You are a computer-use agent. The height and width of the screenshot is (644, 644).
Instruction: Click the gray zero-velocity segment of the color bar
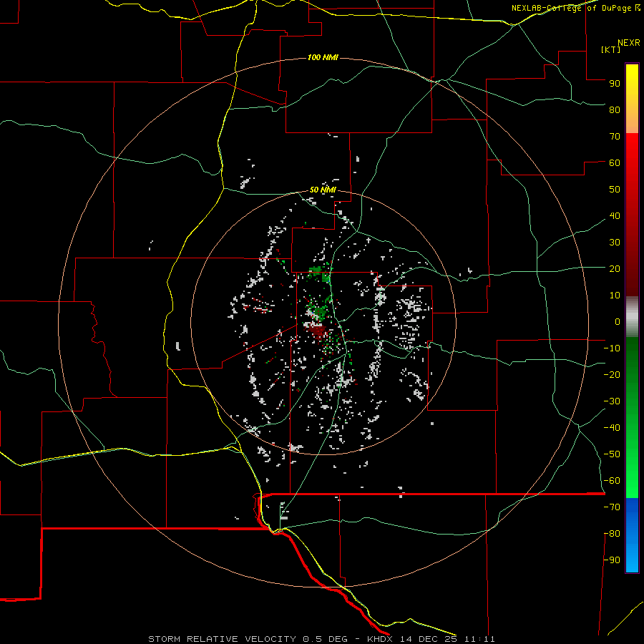coord(632,317)
